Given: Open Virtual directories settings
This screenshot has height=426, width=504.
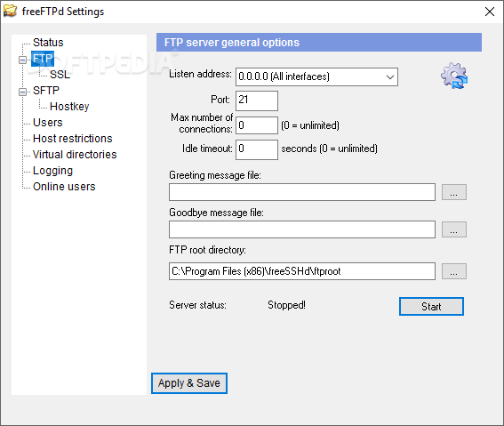Looking at the screenshot, I should [x=75, y=155].
